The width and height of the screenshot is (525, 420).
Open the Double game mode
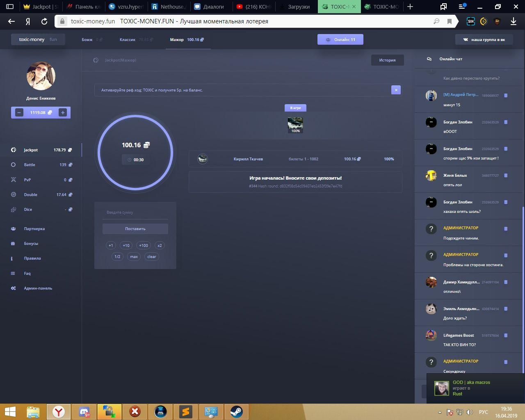pyautogui.click(x=30, y=195)
